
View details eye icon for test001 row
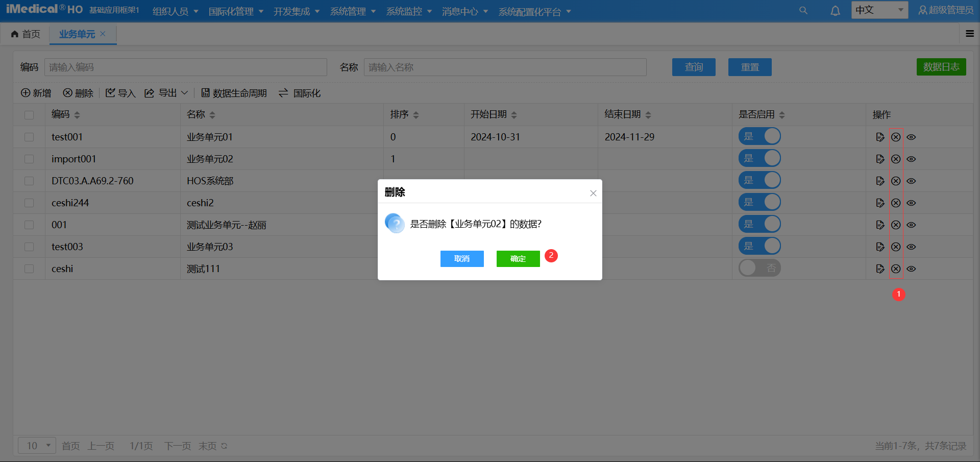pyautogui.click(x=911, y=137)
